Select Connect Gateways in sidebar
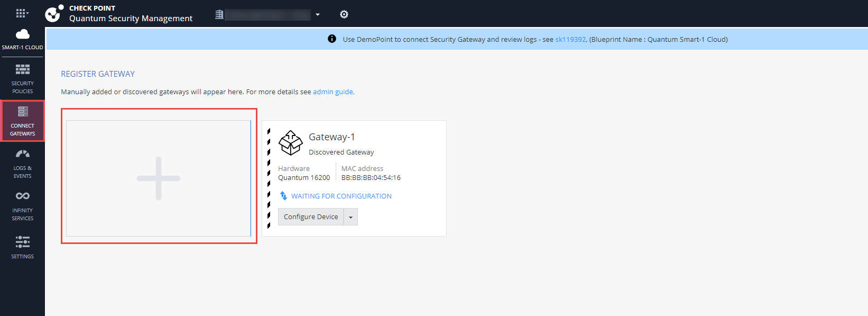The image size is (868, 316). [x=22, y=121]
